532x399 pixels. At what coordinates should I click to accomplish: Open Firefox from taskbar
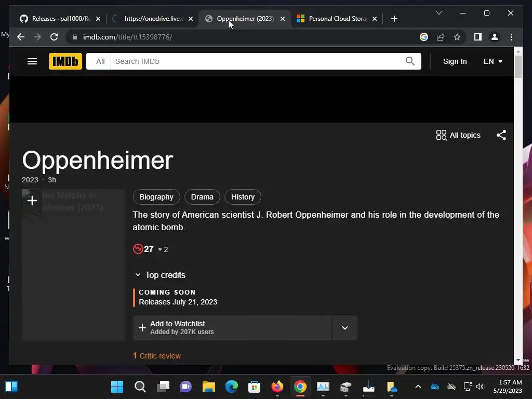tap(277, 387)
